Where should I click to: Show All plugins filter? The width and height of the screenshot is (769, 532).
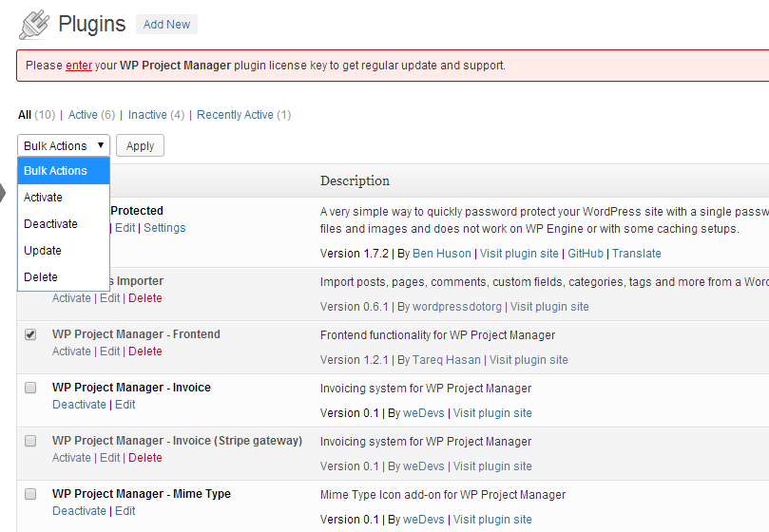tap(25, 115)
